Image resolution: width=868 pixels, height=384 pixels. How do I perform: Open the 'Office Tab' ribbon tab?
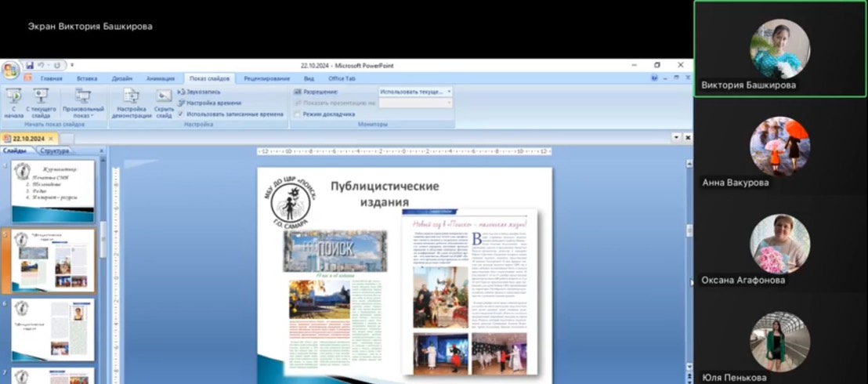pos(342,78)
